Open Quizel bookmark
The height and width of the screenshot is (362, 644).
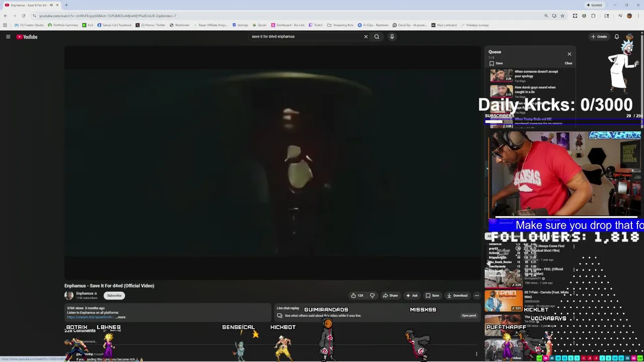(260, 25)
